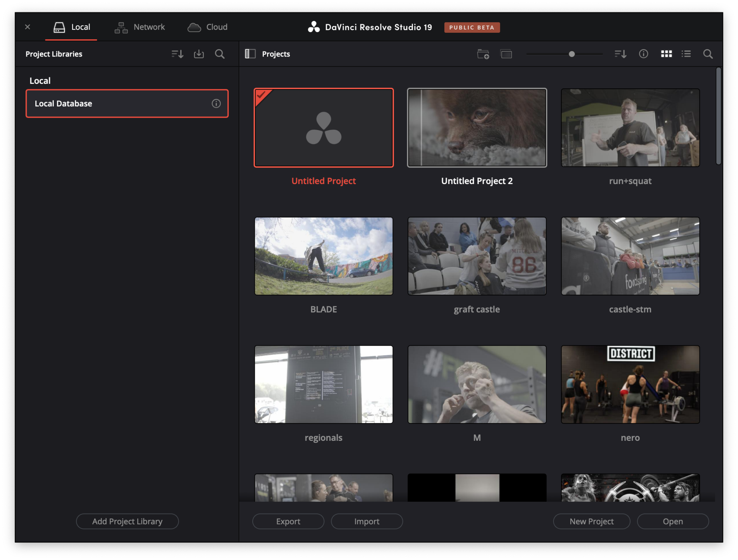The image size is (738, 560).
Task: Click the projects vertical scrollbar
Action: pos(718,116)
